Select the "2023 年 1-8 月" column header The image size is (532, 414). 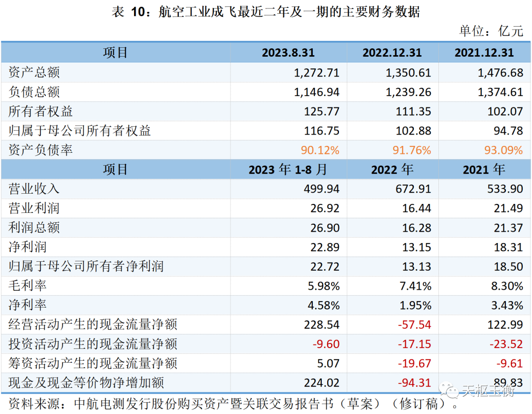click(288, 170)
